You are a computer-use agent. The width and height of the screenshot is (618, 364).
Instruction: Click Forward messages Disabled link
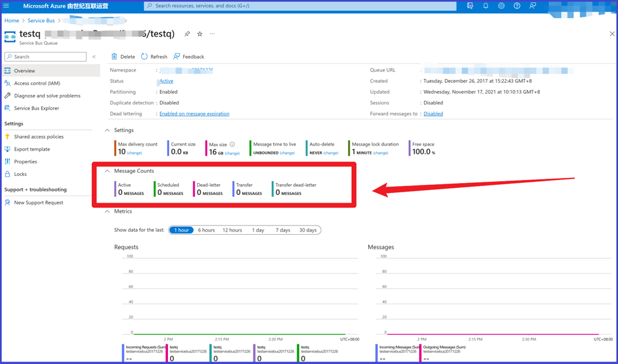pyautogui.click(x=433, y=114)
